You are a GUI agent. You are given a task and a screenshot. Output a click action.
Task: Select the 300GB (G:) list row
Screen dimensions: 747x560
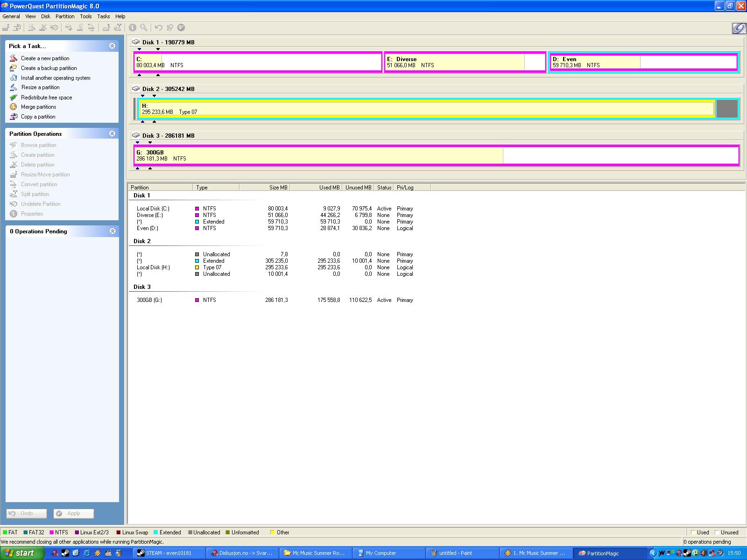click(x=275, y=300)
